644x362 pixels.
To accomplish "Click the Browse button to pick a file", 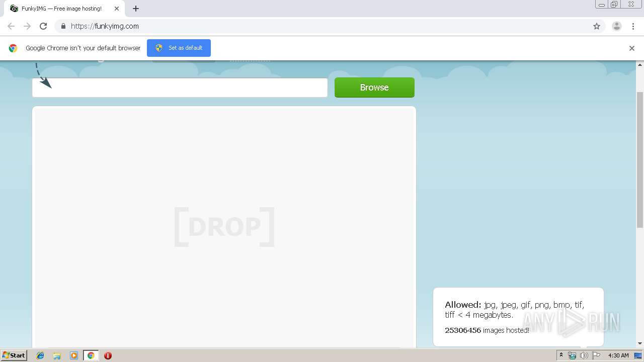I will point(374,87).
